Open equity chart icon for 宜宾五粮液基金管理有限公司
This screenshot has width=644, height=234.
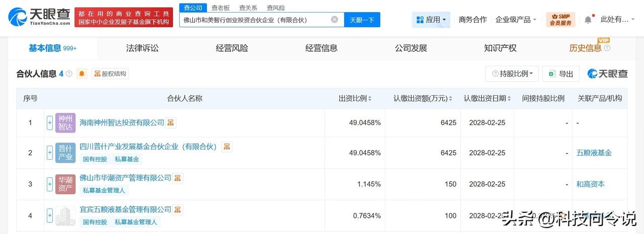(178, 209)
